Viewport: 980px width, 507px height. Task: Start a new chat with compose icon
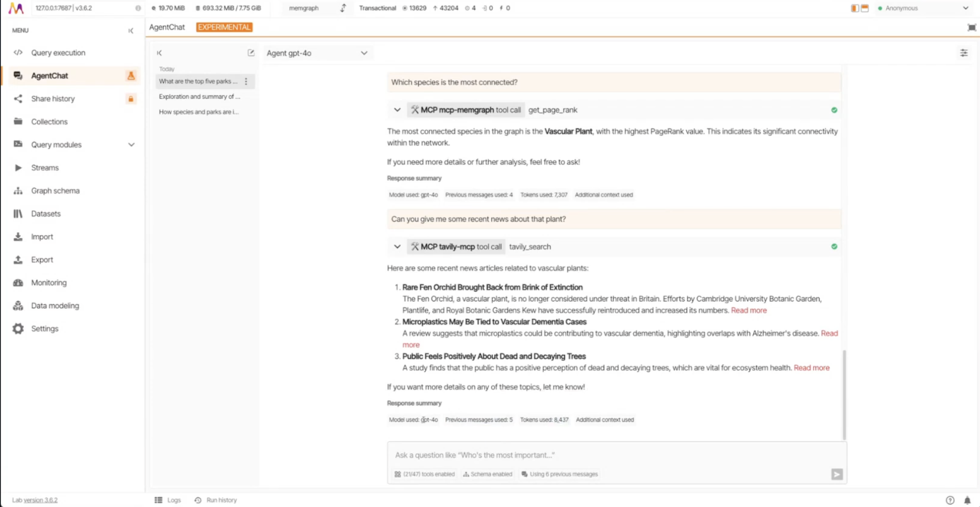[251, 53]
